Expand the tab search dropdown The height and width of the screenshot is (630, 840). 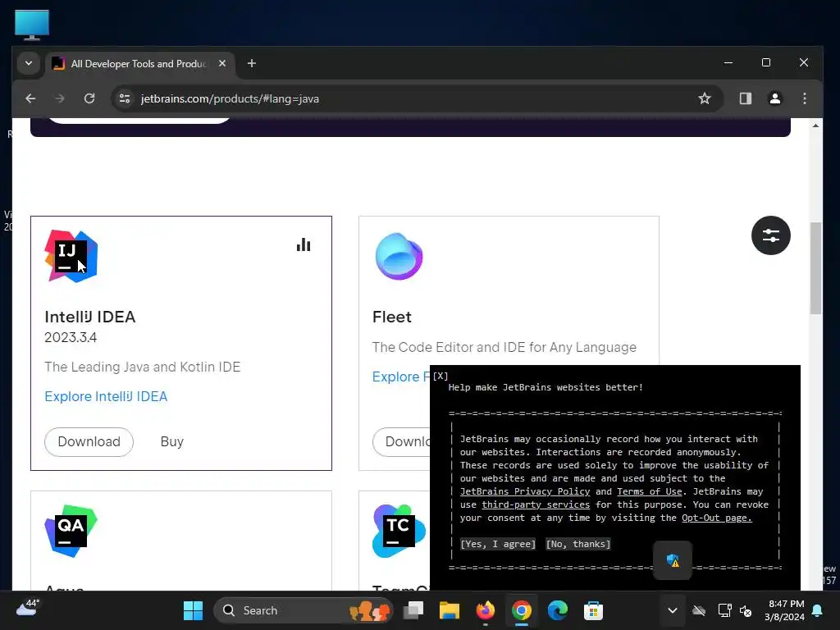29,63
